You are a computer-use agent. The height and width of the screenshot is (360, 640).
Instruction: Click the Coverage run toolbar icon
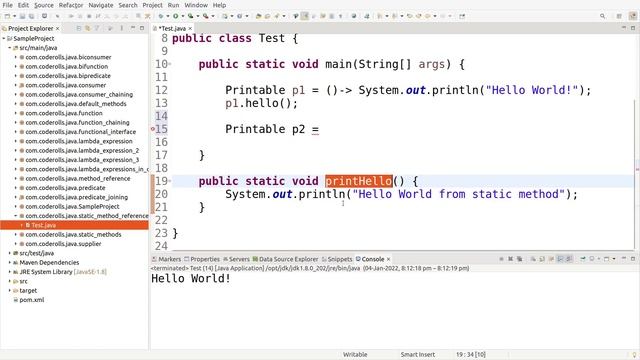tap(190, 16)
